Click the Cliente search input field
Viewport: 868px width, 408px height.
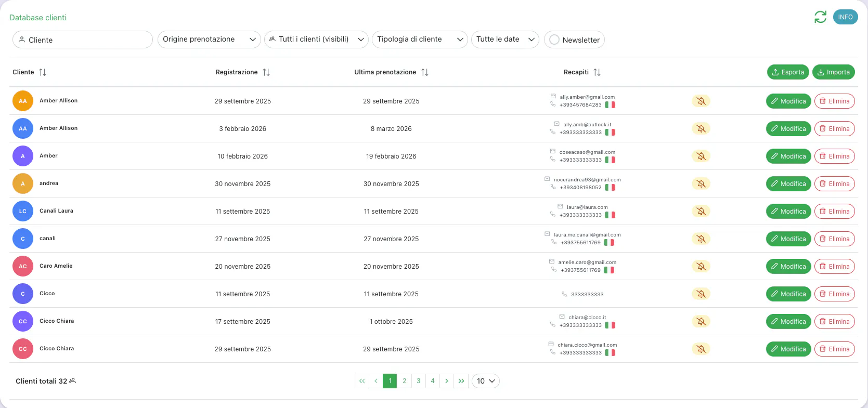pos(83,40)
